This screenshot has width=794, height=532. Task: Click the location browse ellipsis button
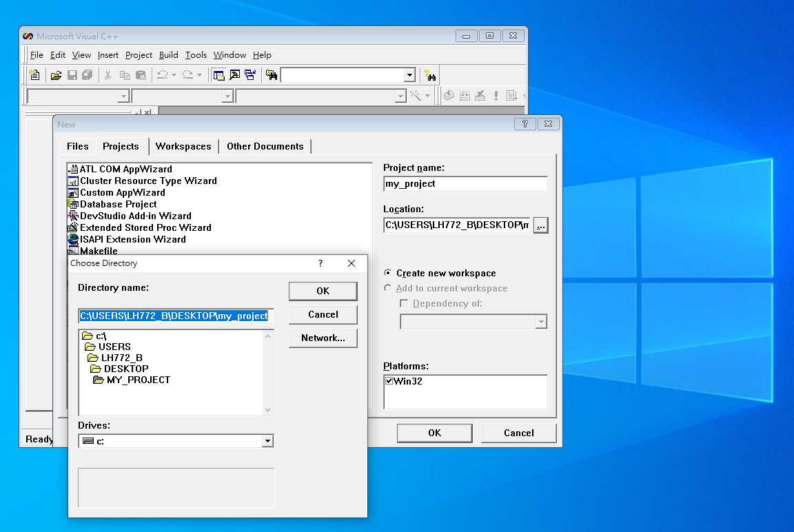[x=541, y=225]
